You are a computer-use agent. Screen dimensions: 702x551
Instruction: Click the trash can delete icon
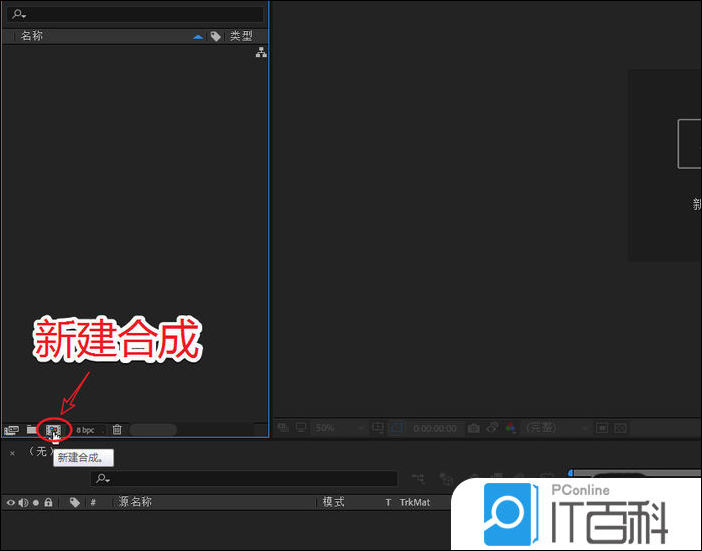[x=117, y=429]
